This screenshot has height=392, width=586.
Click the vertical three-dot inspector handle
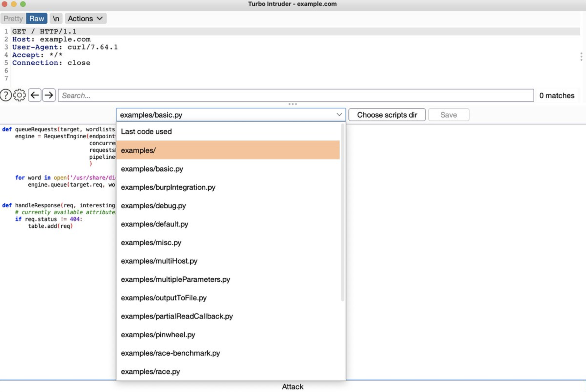[x=581, y=57]
